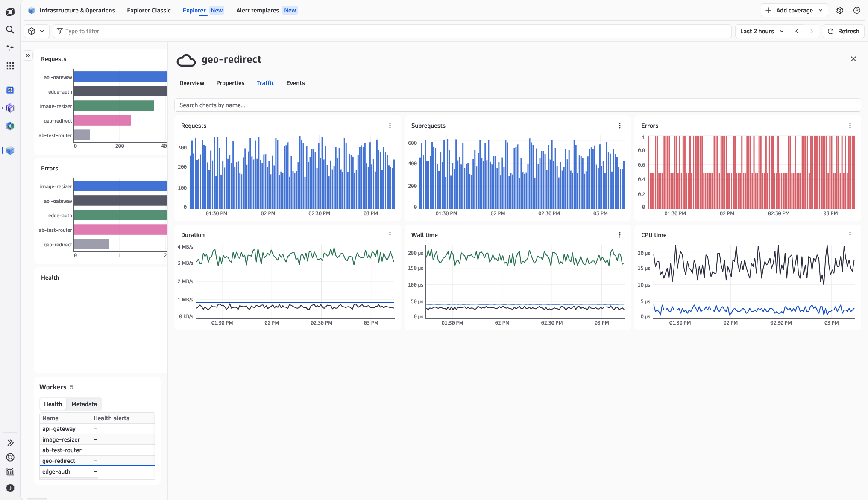The image size is (868, 500).
Task: Open the Requests chart options menu
Action: coord(390,126)
